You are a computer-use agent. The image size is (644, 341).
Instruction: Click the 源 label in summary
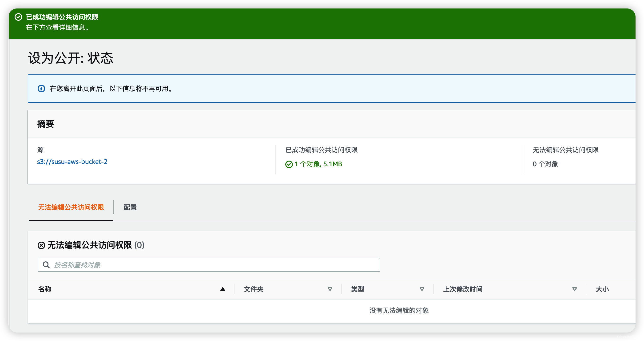40,150
